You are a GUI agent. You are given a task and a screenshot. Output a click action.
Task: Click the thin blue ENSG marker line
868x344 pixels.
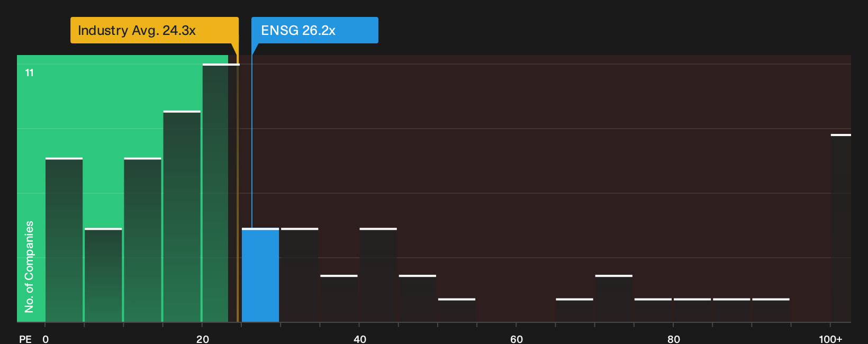click(252, 141)
